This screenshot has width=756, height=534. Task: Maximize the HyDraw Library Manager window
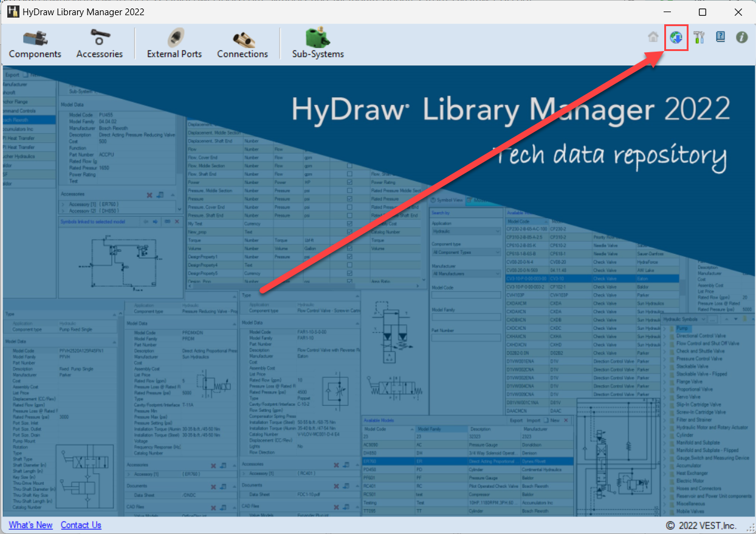coord(703,12)
